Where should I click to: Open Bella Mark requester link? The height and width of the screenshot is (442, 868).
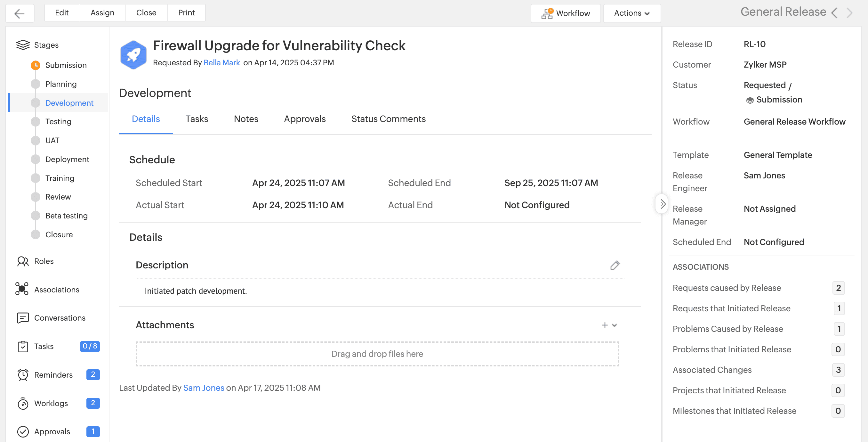(221, 63)
